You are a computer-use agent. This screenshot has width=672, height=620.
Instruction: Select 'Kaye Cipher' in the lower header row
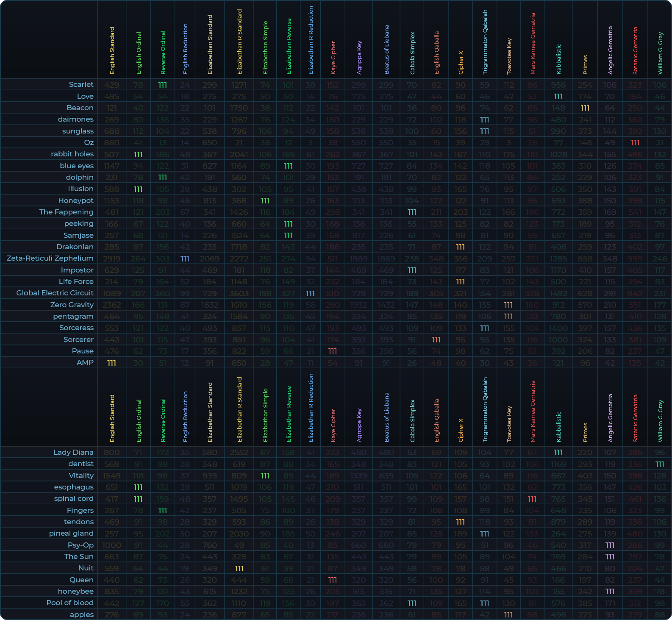point(333,425)
